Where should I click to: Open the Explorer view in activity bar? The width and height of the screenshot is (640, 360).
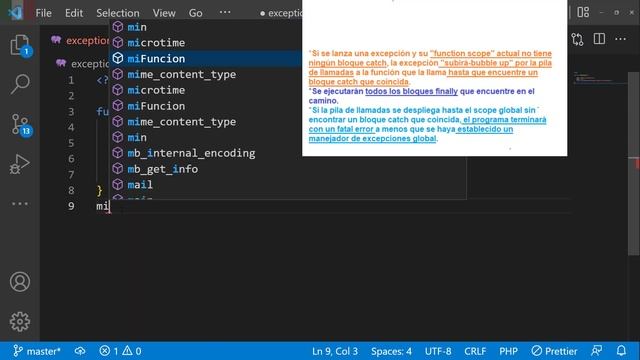(20, 44)
